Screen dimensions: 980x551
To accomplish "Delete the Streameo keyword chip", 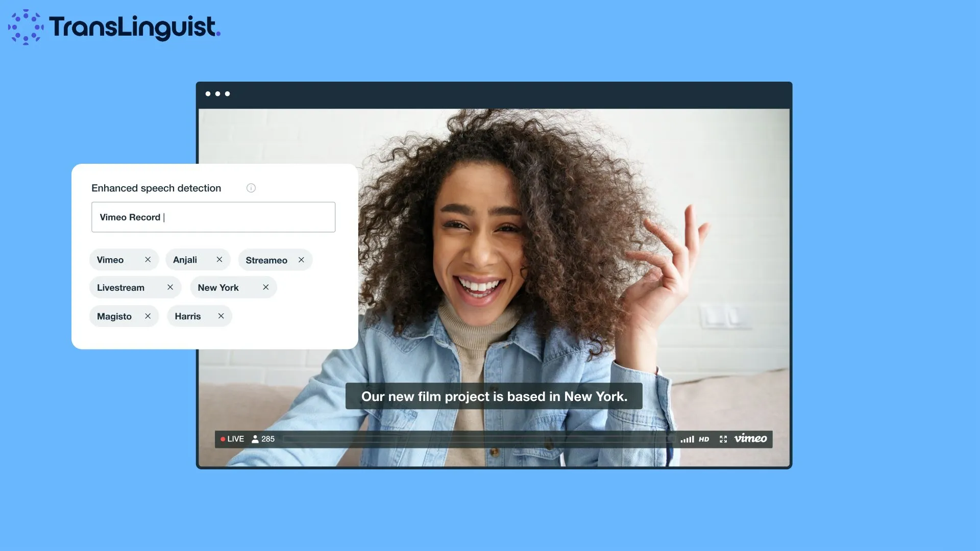I will coord(301,260).
